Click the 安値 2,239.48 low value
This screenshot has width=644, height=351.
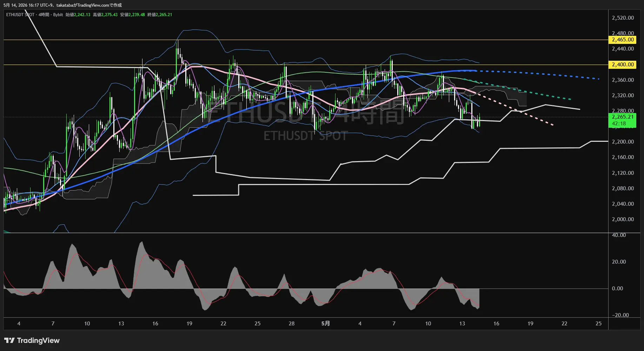pyautogui.click(x=133, y=15)
